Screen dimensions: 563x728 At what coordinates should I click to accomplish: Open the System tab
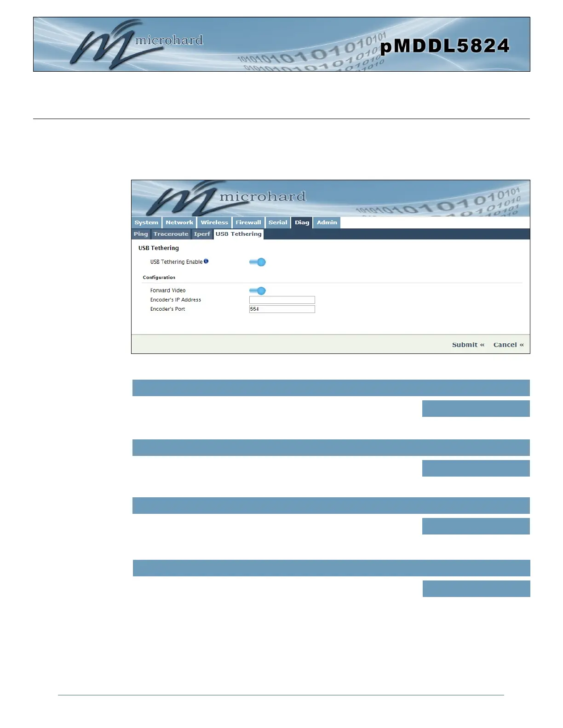click(x=146, y=222)
